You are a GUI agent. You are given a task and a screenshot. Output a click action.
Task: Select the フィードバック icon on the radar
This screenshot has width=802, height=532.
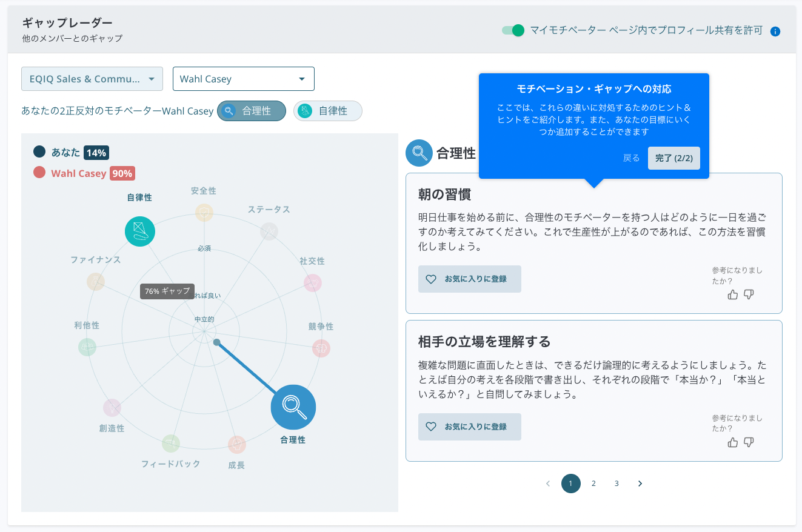click(171, 444)
